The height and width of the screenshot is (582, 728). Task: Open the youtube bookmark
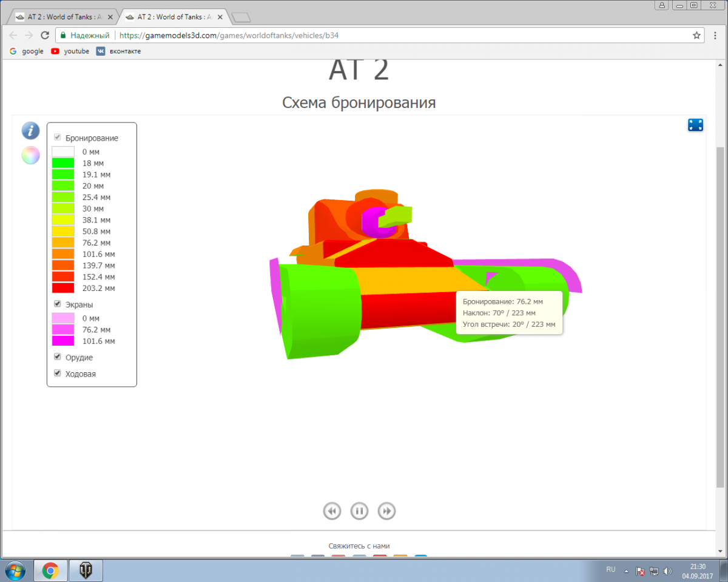(x=70, y=52)
